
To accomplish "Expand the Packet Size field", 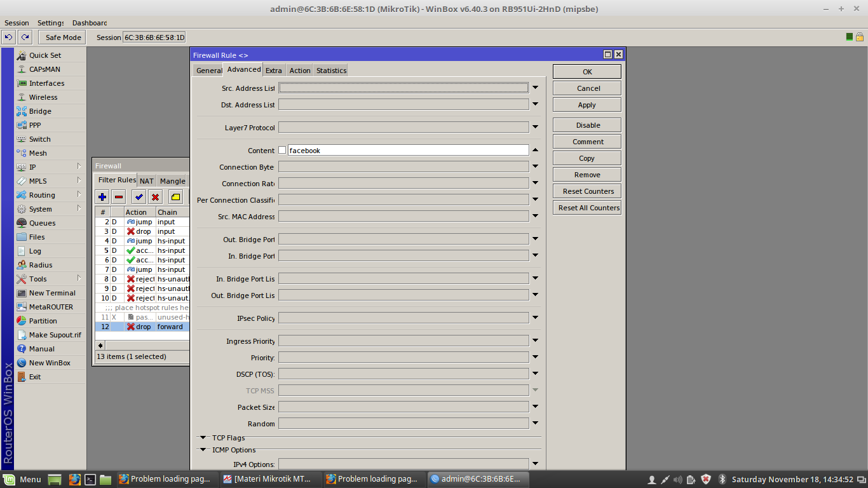I will [x=535, y=407].
